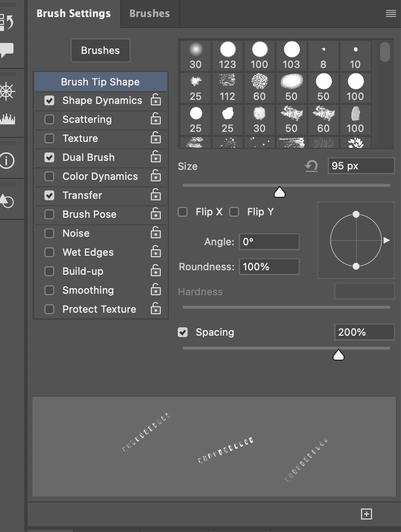Click the lock icon beside Scattering

pyautogui.click(x=156, y=119)
